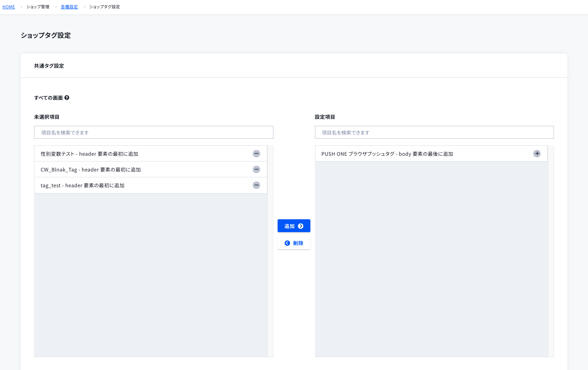Click the 設定項目 search input field
Viewport: 588px width, 370px height.
(x=434, y=132)
